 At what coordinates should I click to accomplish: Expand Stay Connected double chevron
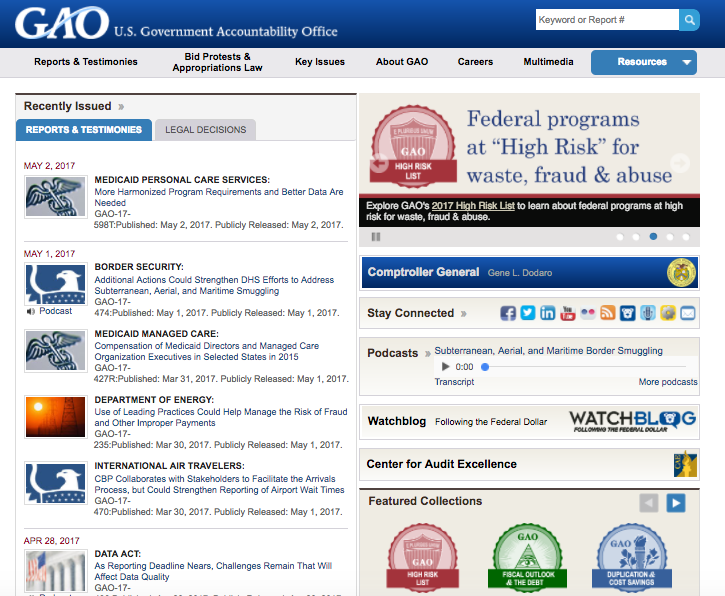(463, 314)
